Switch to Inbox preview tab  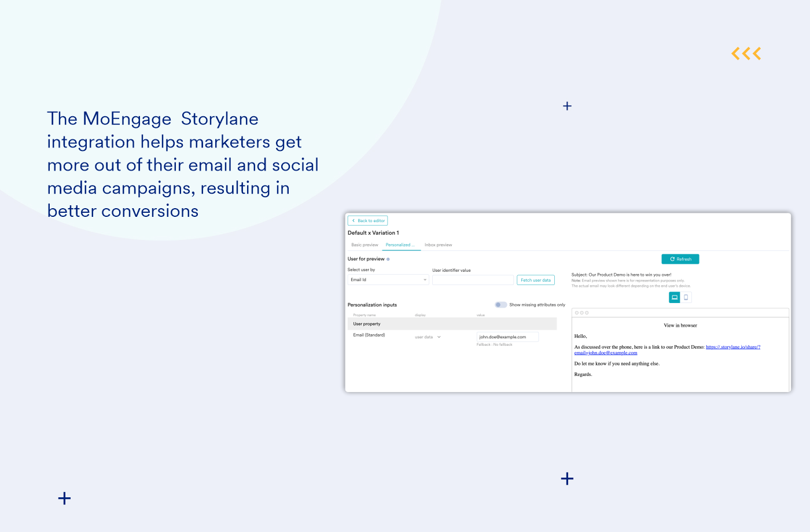pos(438,245)
